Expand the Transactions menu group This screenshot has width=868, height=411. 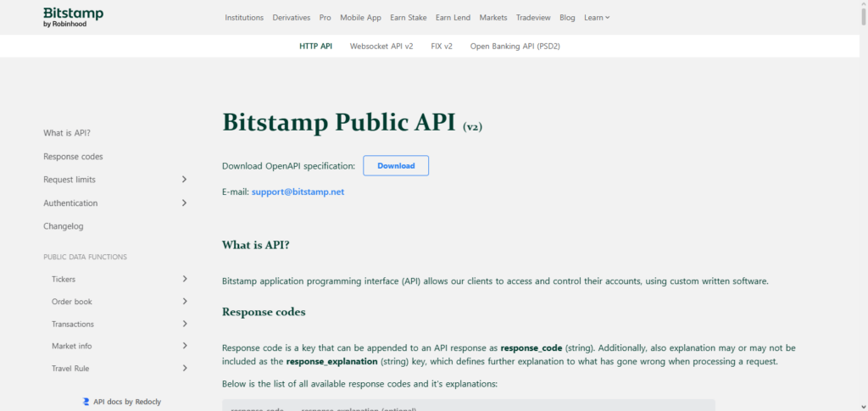(x=184, y=324)
